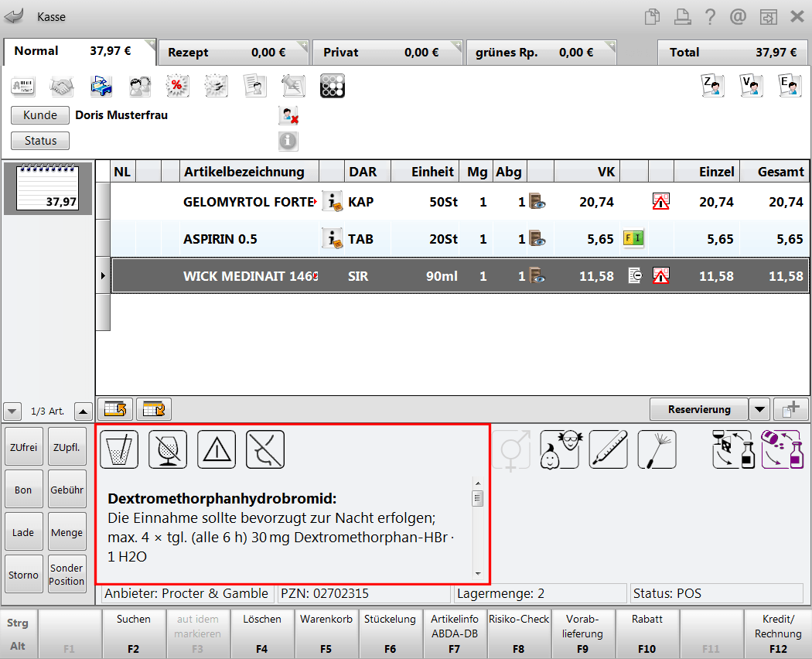This screenshot has height=659, width=812.
Task: Click Kredit/Rechnung F12 function key
Action: pyautogui.click(x=778, y=633)
